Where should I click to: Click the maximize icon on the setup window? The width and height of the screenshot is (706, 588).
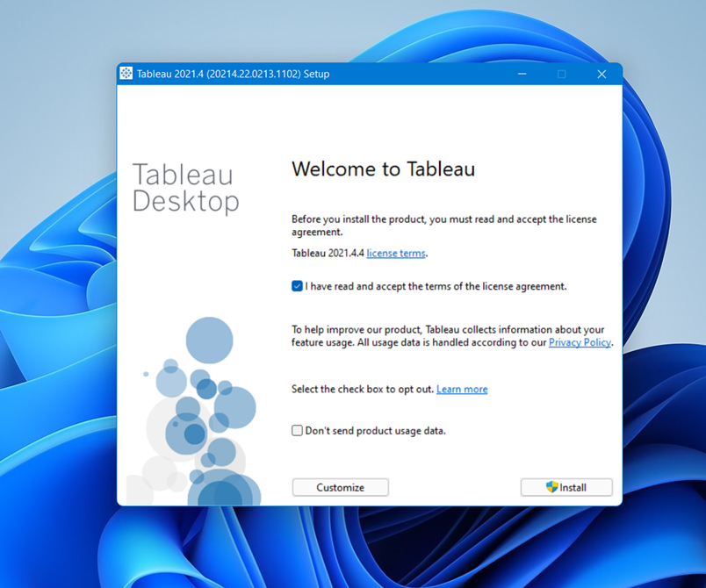[x=561, y=74]
